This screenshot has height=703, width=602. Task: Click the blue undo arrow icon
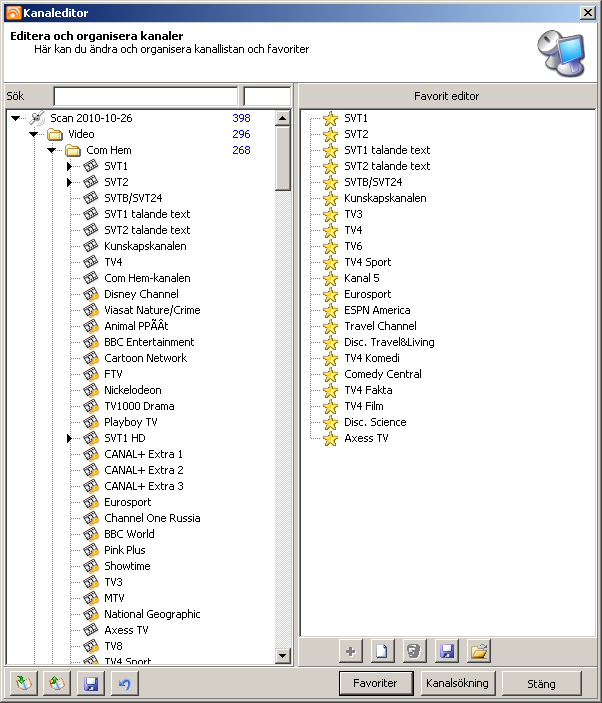(x=124, y=683)
